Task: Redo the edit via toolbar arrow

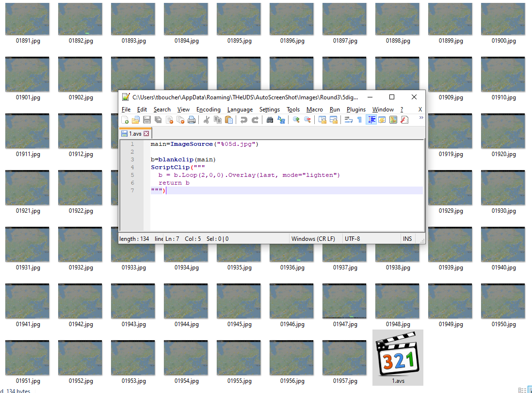Action: 255,120
